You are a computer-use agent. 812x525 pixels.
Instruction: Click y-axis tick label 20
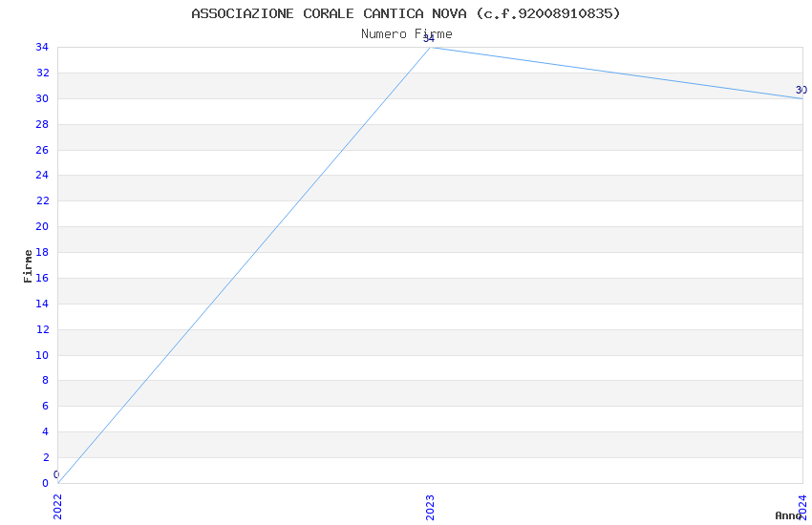click(x=42, y=226)
